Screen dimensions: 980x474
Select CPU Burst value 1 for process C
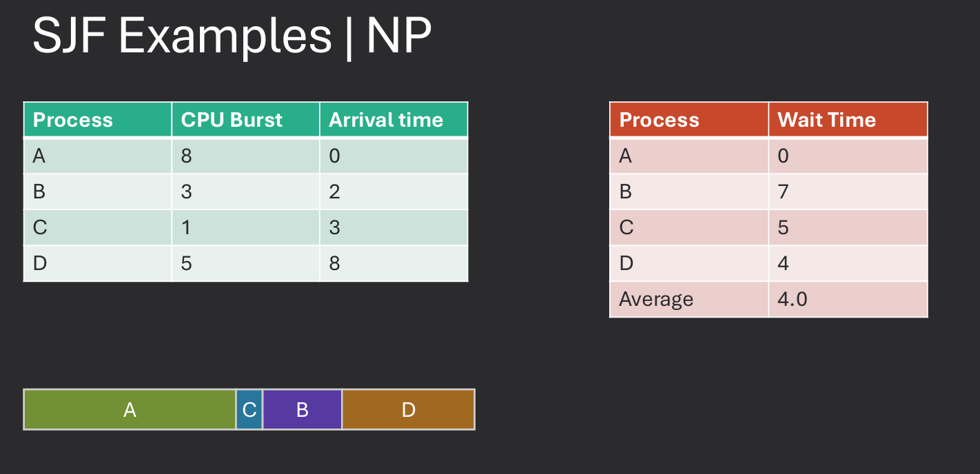click(x=245, y=228)
